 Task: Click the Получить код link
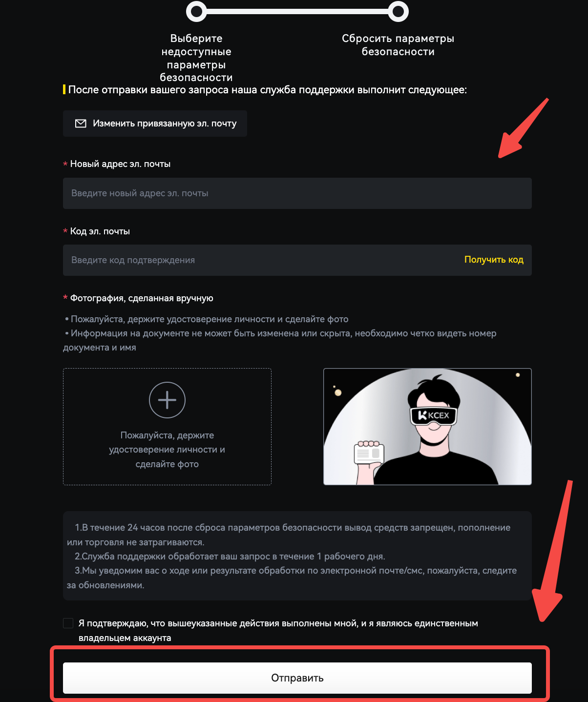tap(494, 260)
